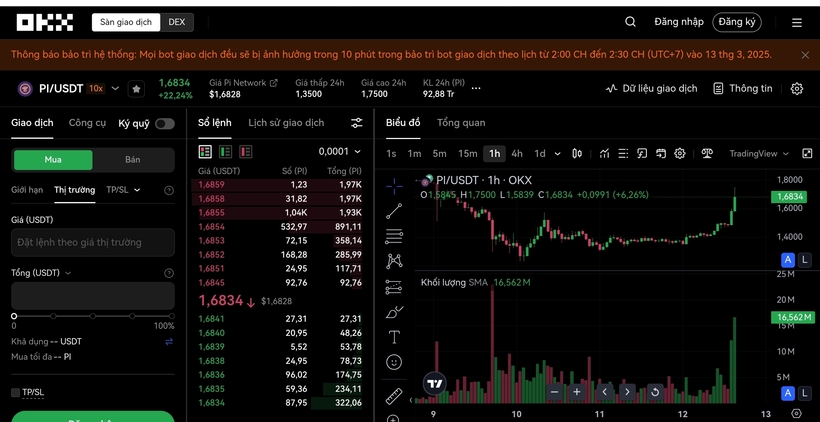Open the emoji sticker tool
The width and height of the screenshot is (820, 422).
click(x=394, y=362)
